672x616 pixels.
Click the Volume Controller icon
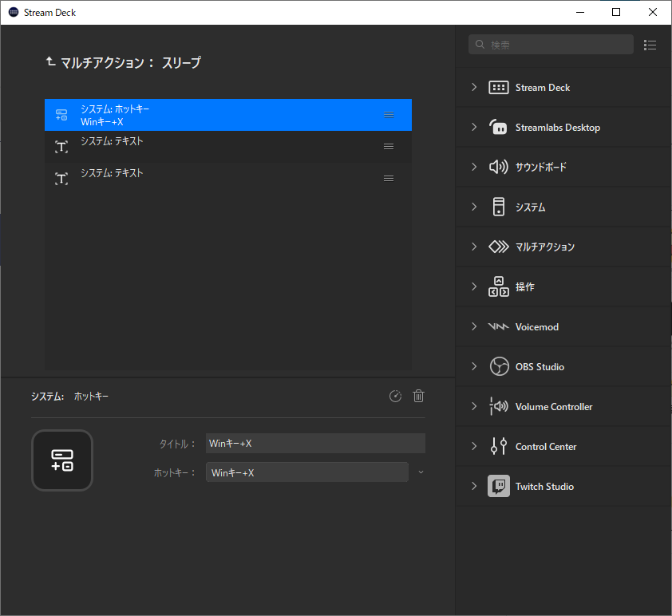tap(499, 406)
